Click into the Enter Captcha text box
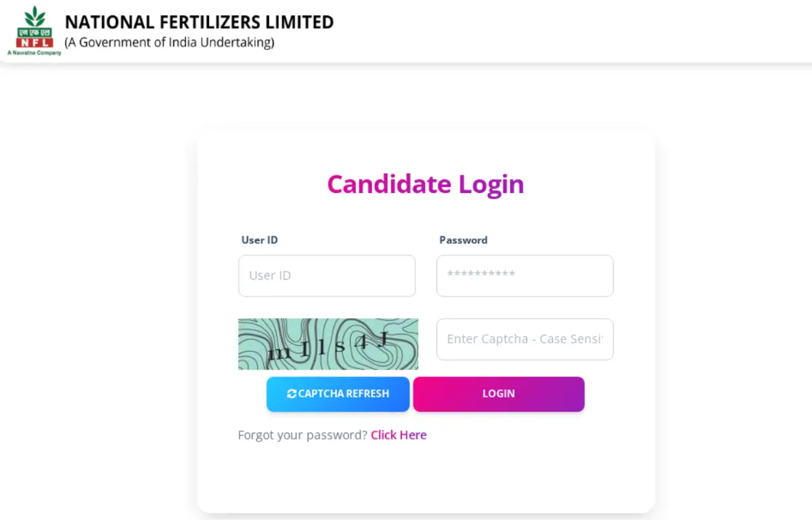Image resolution: width=812 pixels, height=520 pixels. click(525, 339)
